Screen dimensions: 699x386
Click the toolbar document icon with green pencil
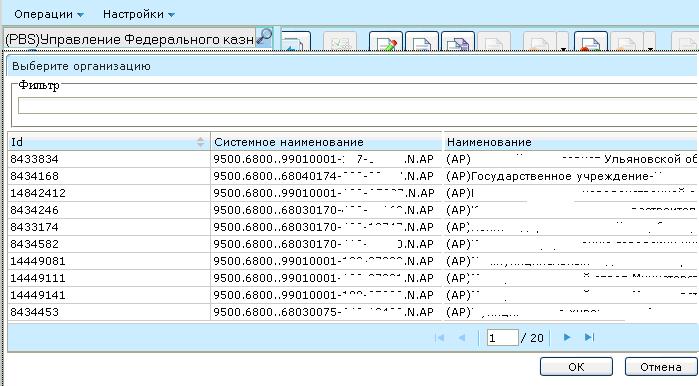pos(386,41)
